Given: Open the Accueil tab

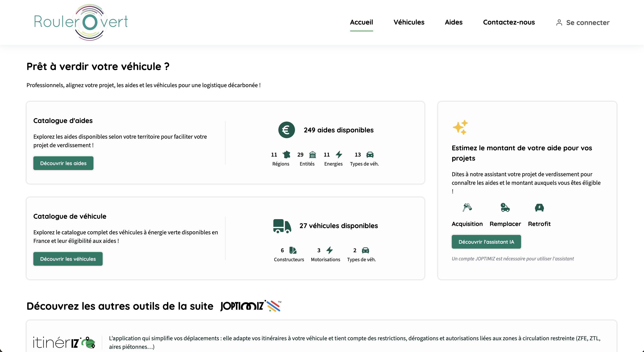Looking at the screenshot, I should [361, 22].
